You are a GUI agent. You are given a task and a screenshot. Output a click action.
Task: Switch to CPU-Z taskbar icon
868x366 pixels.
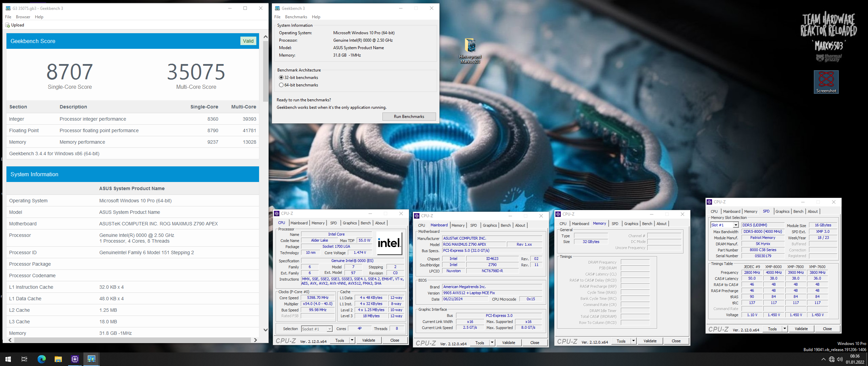click(x=75, y=359)
